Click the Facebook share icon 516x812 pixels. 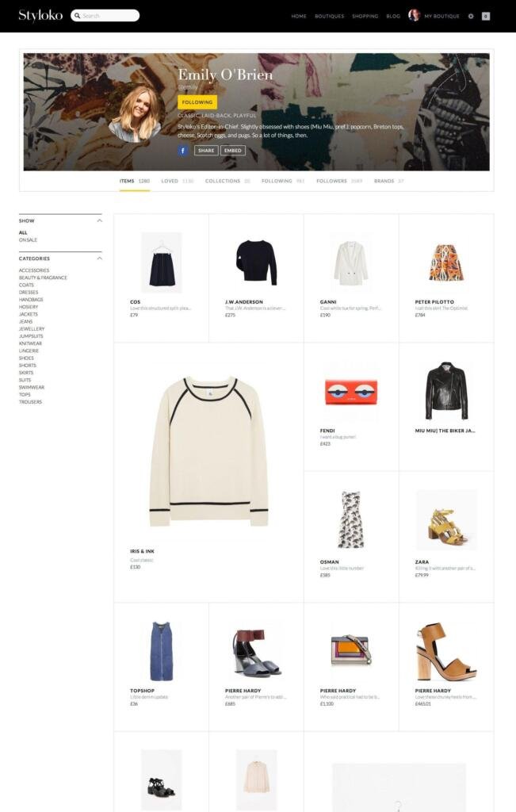click(x=182, y=151)
